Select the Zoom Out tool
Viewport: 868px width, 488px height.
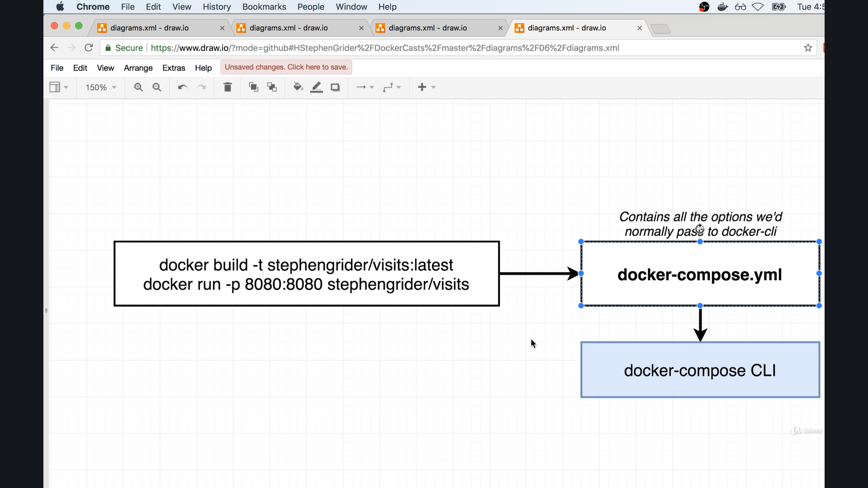[x=157, y=87]
